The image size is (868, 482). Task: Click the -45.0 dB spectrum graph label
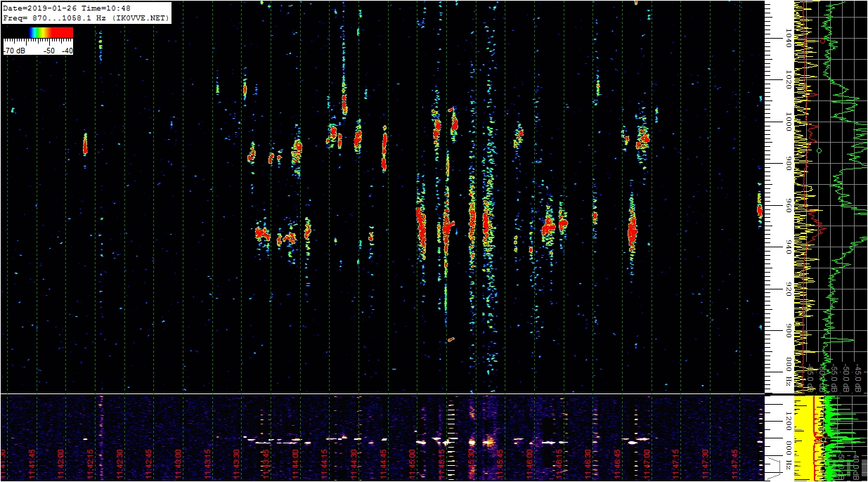point(859,377)
